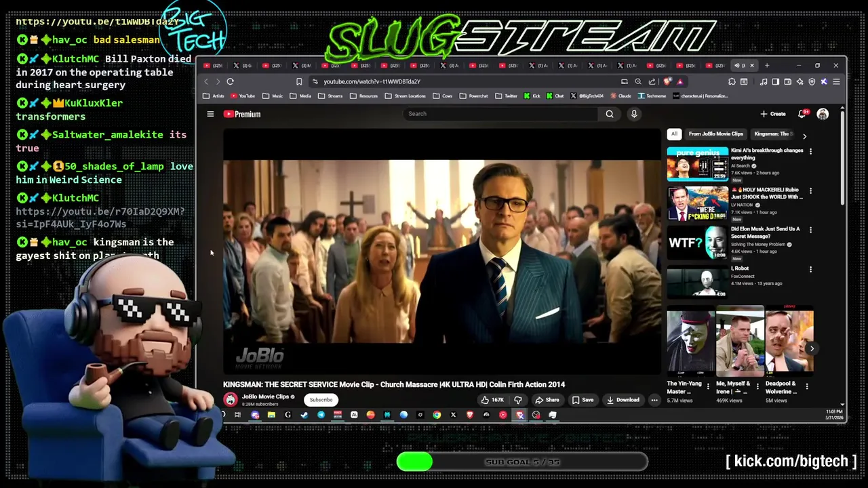
Task: Open the @BigTech404 bookmark
Action: pyautogui.click(x=587, y=96)
